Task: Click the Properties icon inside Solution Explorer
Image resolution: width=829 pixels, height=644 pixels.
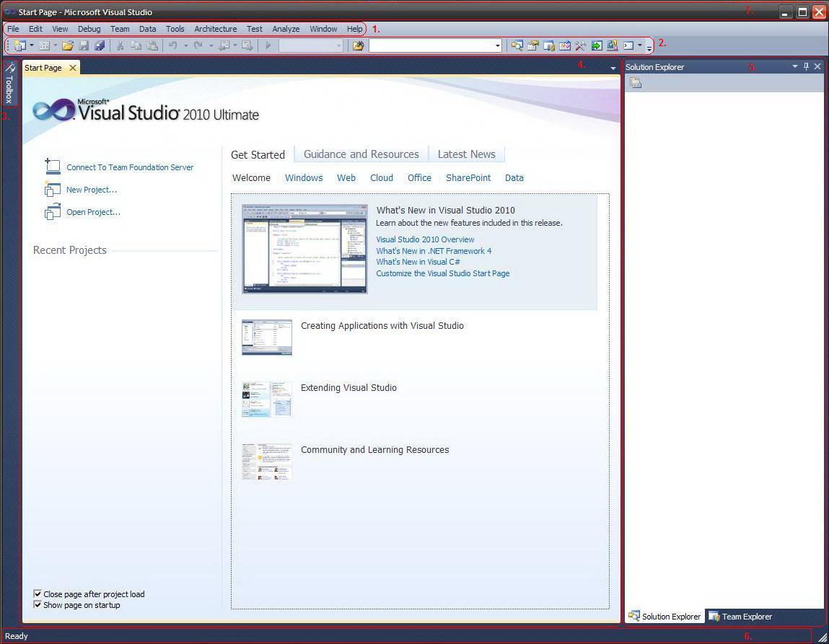Action: pos(636,83)
